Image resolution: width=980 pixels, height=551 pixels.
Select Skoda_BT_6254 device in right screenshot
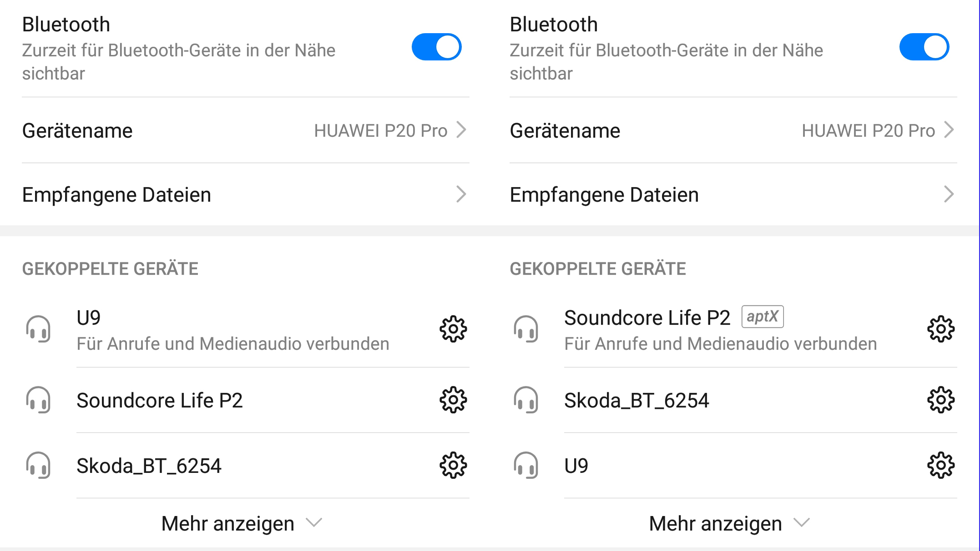636,401
